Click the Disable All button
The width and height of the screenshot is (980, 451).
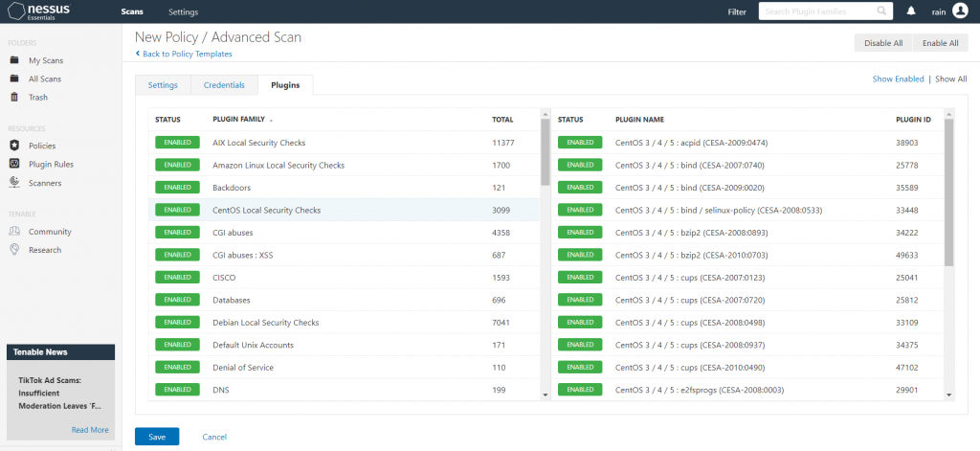pos(883,43)
